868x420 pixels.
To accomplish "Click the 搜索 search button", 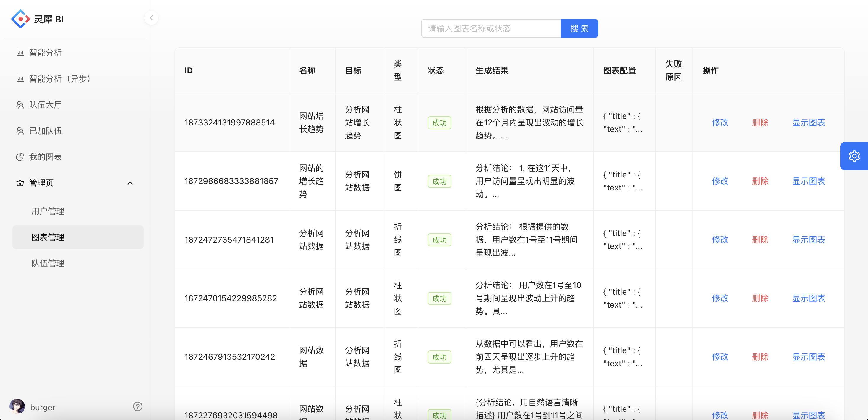I will (x=579, y=28).
